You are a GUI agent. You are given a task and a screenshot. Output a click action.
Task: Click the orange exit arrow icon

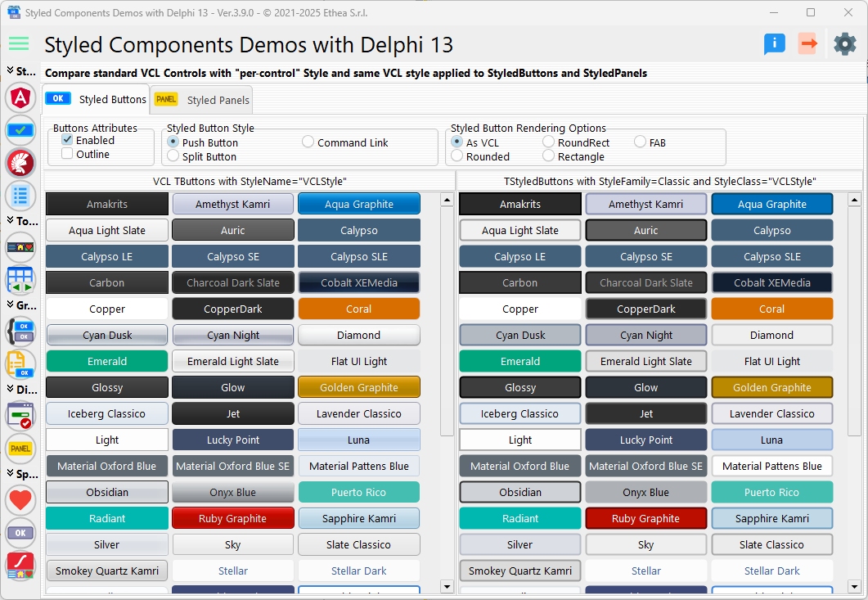[x=808, y=44]
